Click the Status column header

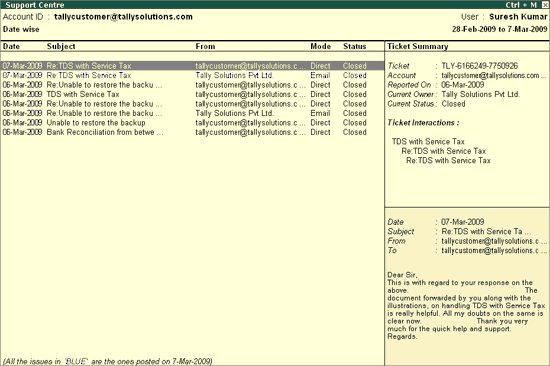[354, 46]
